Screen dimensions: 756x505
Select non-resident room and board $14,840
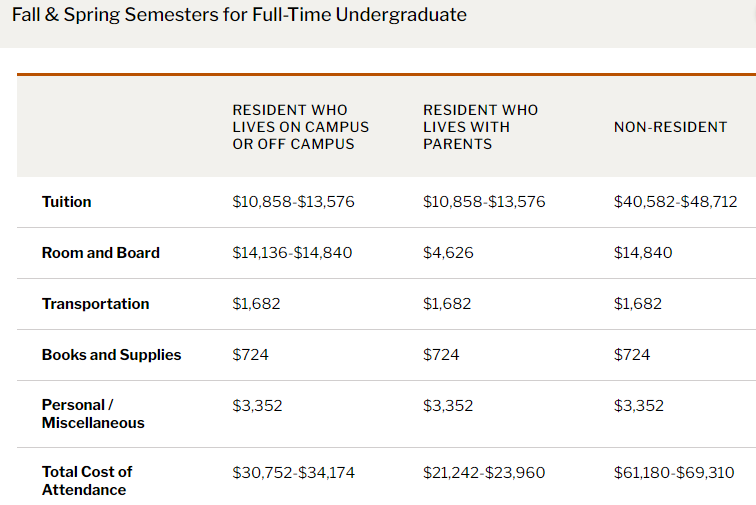643,253
